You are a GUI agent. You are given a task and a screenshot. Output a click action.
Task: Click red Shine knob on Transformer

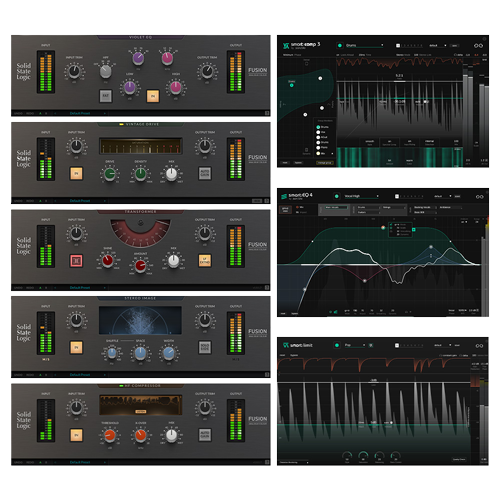[x=107, y=261]
